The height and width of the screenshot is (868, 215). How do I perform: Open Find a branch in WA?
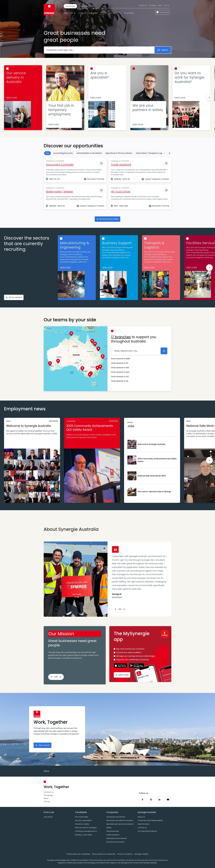(120, 368)
